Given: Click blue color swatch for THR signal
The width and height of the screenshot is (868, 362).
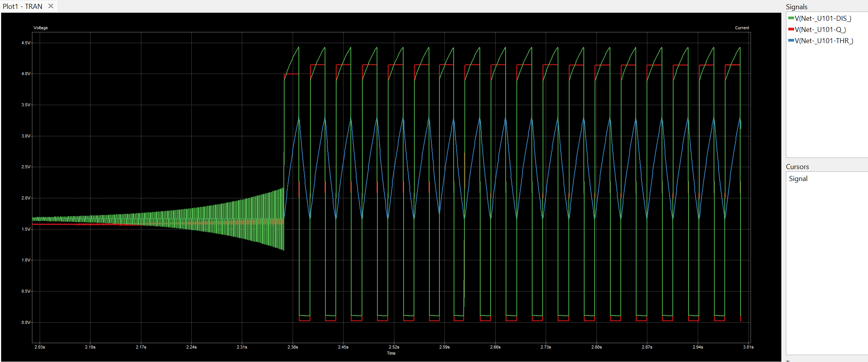Looking at the screenshot, I should point(791,40).
